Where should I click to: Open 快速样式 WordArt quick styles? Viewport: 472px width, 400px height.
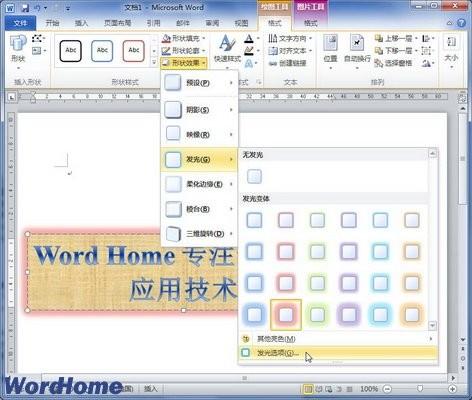(227, 51)
